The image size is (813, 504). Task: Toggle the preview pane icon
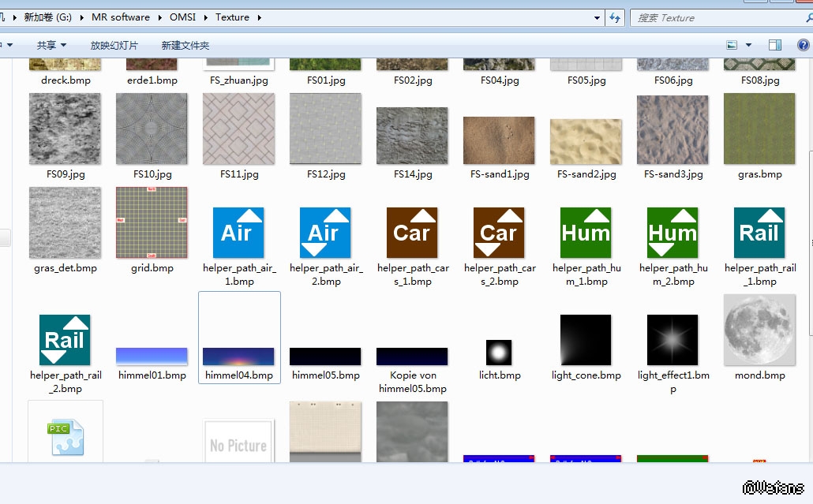point(776,46)
